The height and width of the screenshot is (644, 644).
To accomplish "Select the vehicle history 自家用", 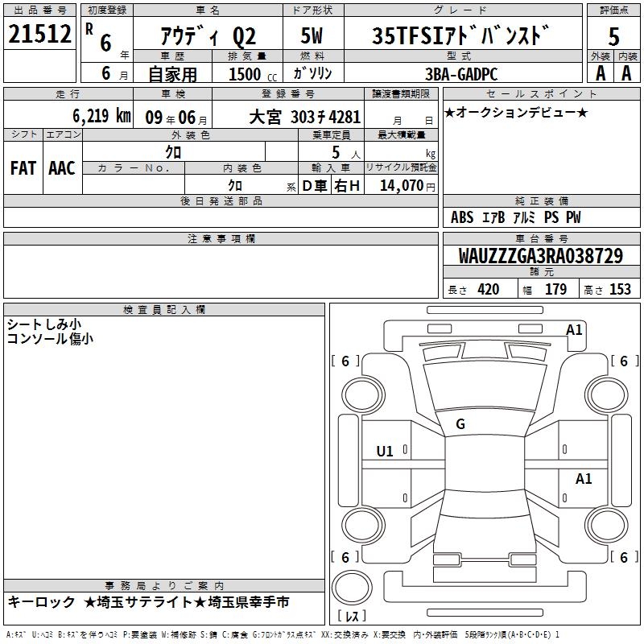I will [172, 74].
